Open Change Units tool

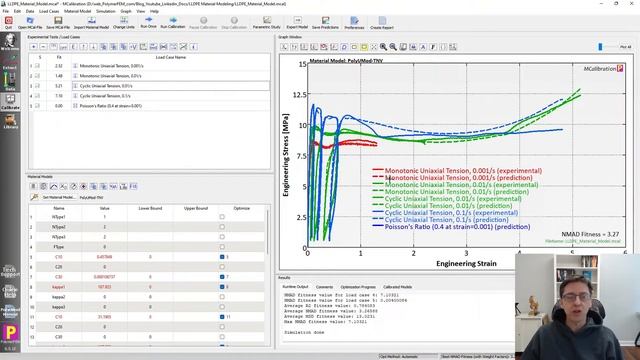124,22
